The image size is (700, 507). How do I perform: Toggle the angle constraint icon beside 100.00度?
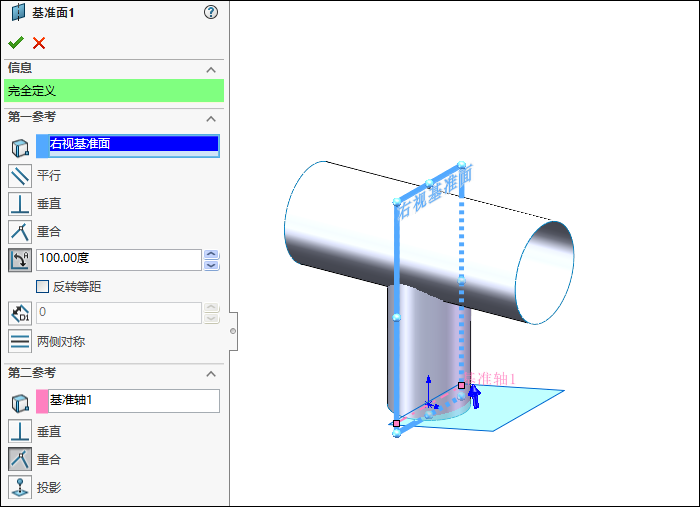(20, 260)
